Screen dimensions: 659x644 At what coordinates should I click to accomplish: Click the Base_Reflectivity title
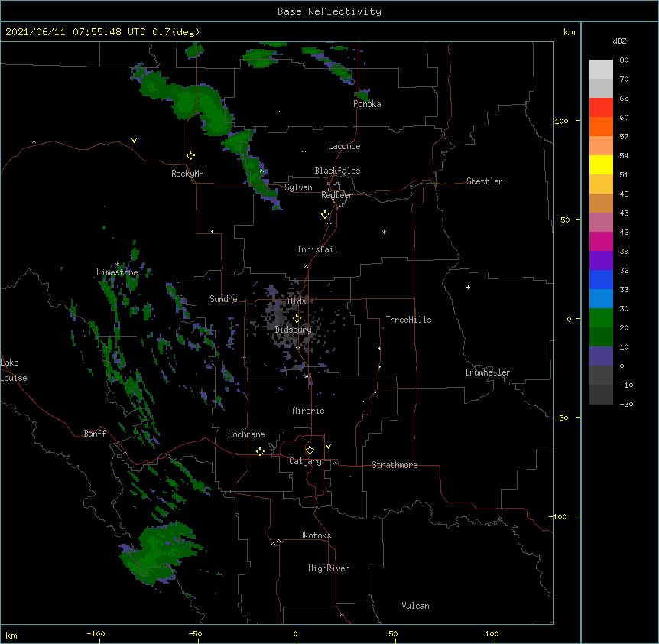click(329, 11)
